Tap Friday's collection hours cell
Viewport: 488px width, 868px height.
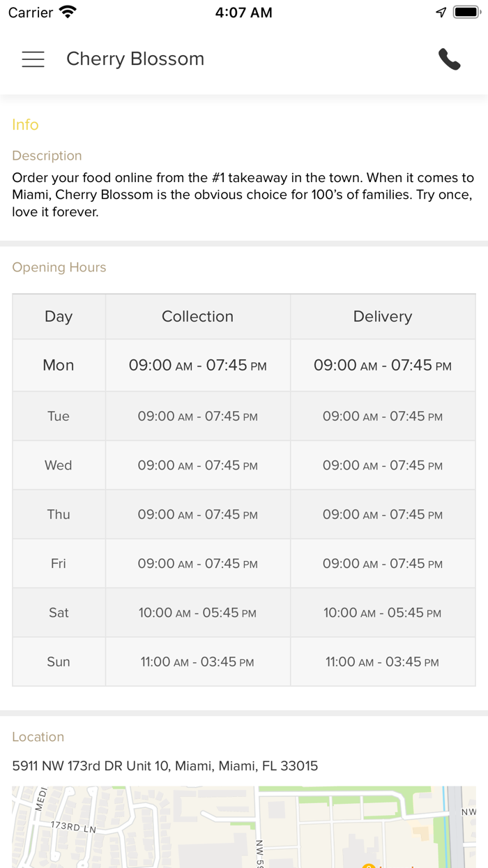pos(197,564)
